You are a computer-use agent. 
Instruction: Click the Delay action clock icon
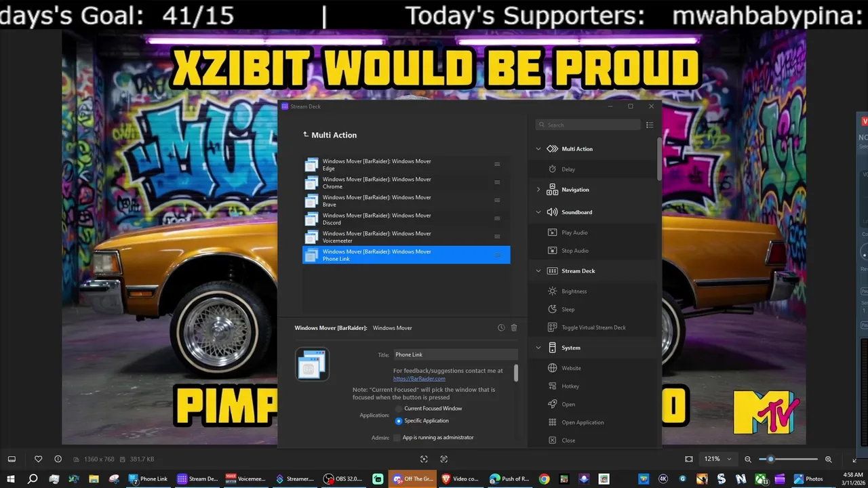[553, 169]
